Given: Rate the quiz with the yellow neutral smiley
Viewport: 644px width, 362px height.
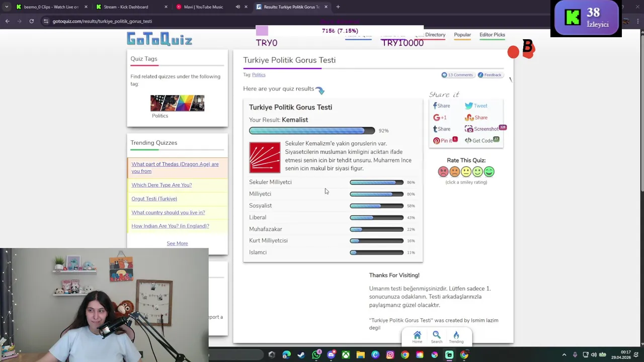Looking at the screenshot, I should [466, 172].
